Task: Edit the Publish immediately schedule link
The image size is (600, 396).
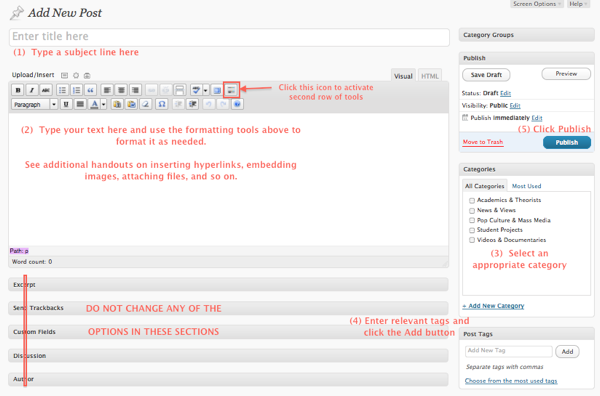Action: [x=537, y=118]
